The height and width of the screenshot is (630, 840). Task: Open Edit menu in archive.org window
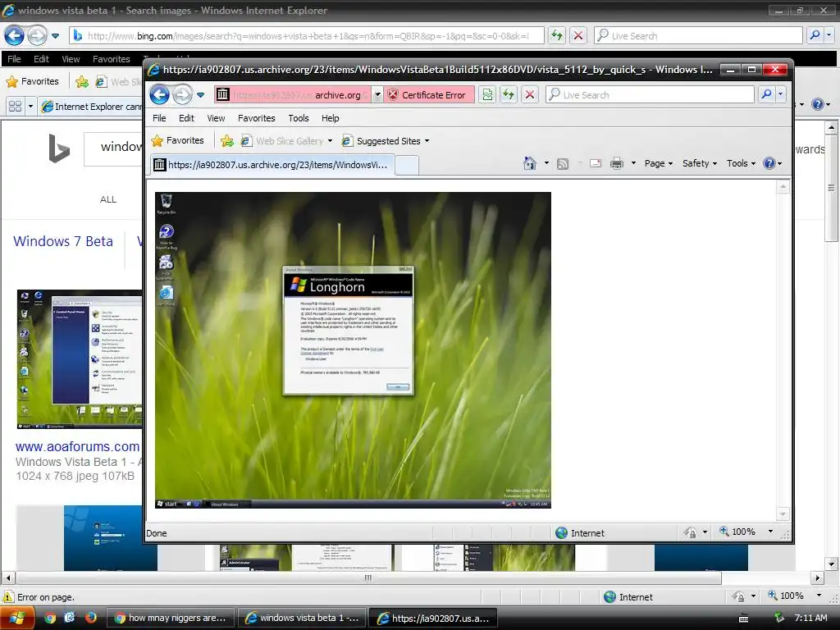click(x=186, y=118)
